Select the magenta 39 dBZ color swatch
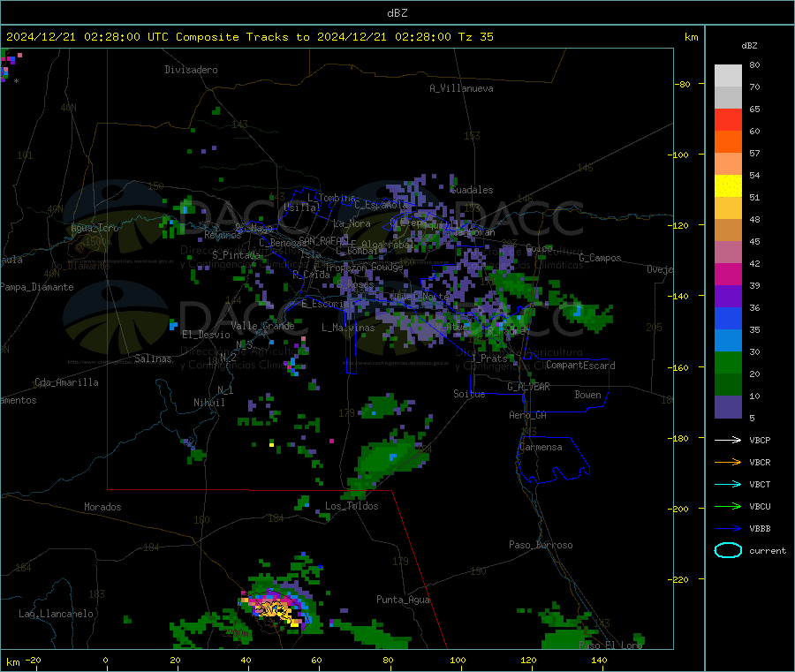Screen dimensions: 795x672 click(728, 274)
